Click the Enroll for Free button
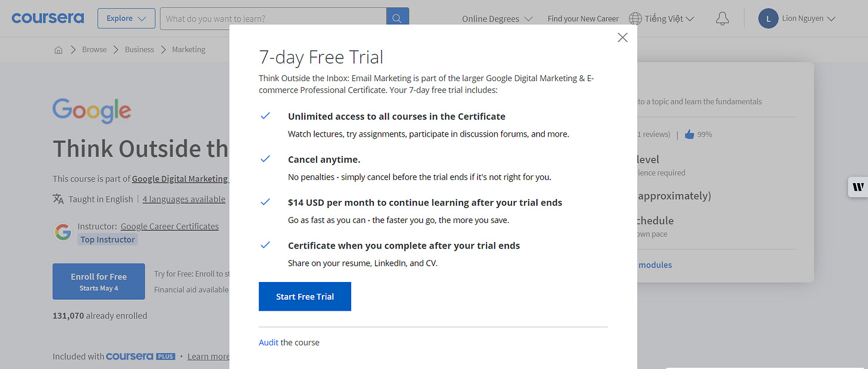This screenshot has height=369, width=868. tap(98, 281)
